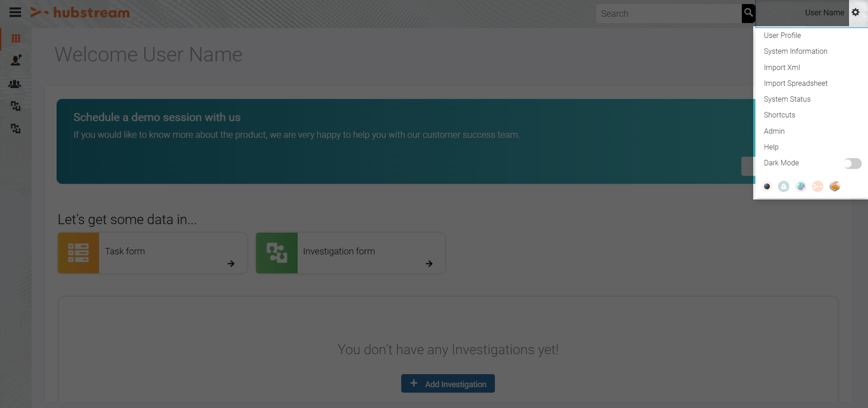868x408 pixels.
Task: Open the Admin menu entry
Action: pos(774,131)
